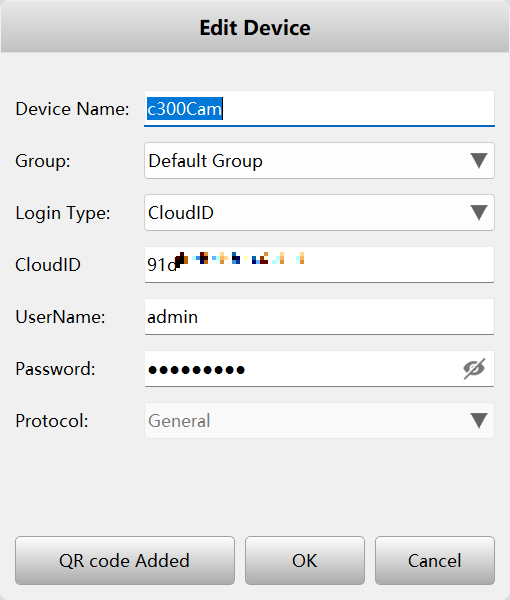The width and height of the screenshot is (510, 600).
Task: Click the Edit Device title bar
Action: (255, 27)
